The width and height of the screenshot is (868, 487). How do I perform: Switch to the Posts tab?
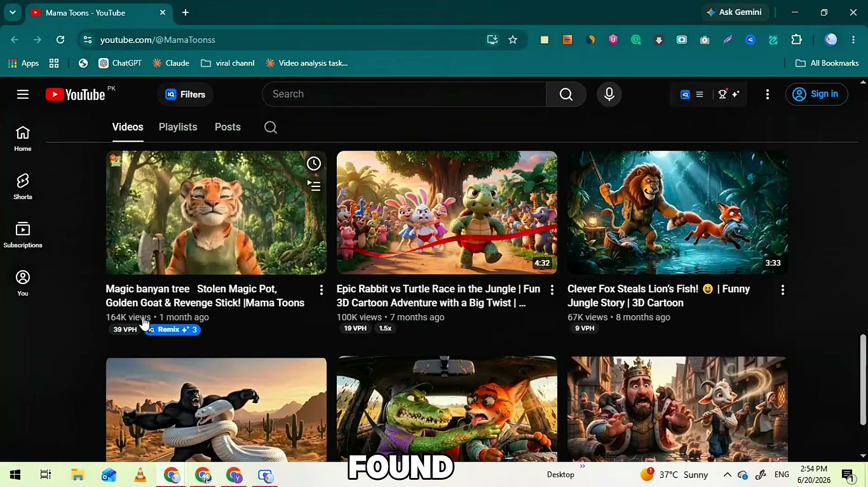(x=227, y=127)
